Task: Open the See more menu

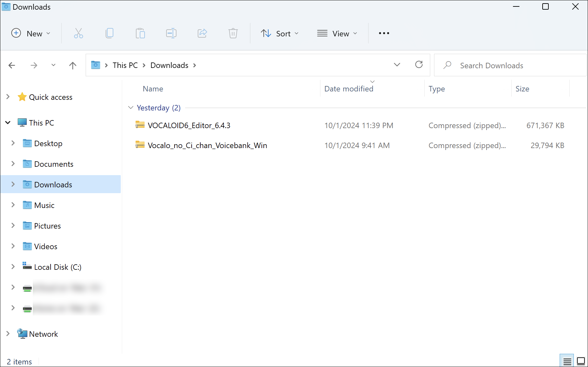Action: (x=384, y=33)
